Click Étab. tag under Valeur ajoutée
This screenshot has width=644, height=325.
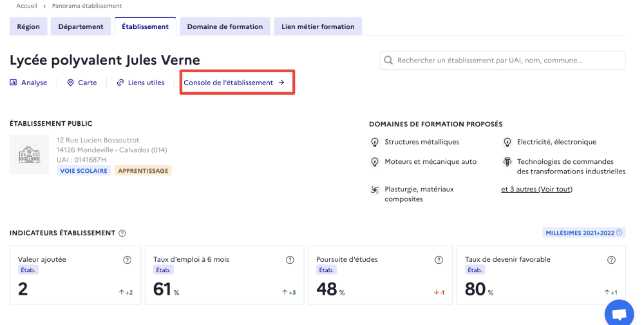click(28, 270)
